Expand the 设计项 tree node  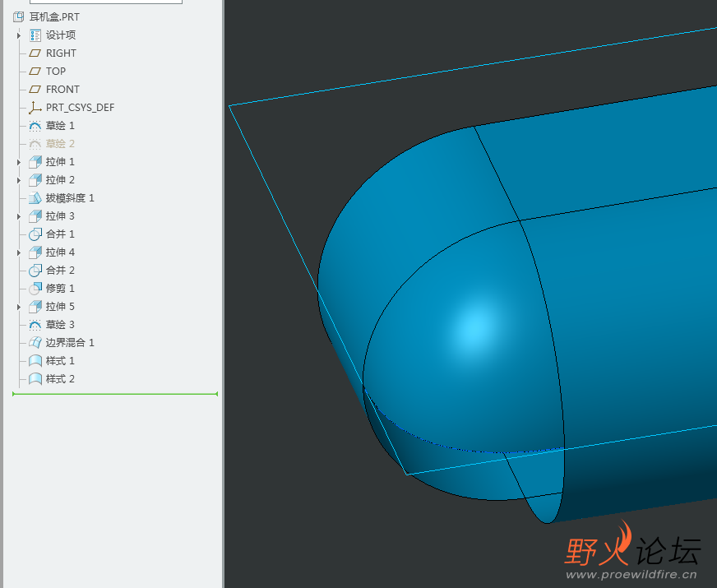(x=19, y=35)
